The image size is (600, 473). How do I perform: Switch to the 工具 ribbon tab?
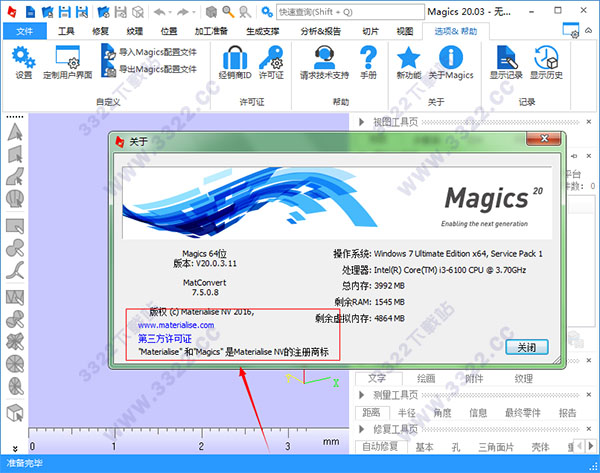pos(66,31)
